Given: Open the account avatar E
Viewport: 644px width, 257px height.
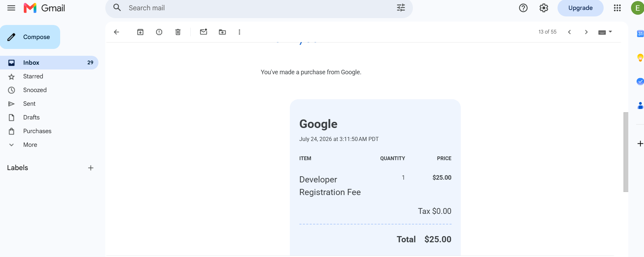Looking at the screenshot, I should (638, 8).
